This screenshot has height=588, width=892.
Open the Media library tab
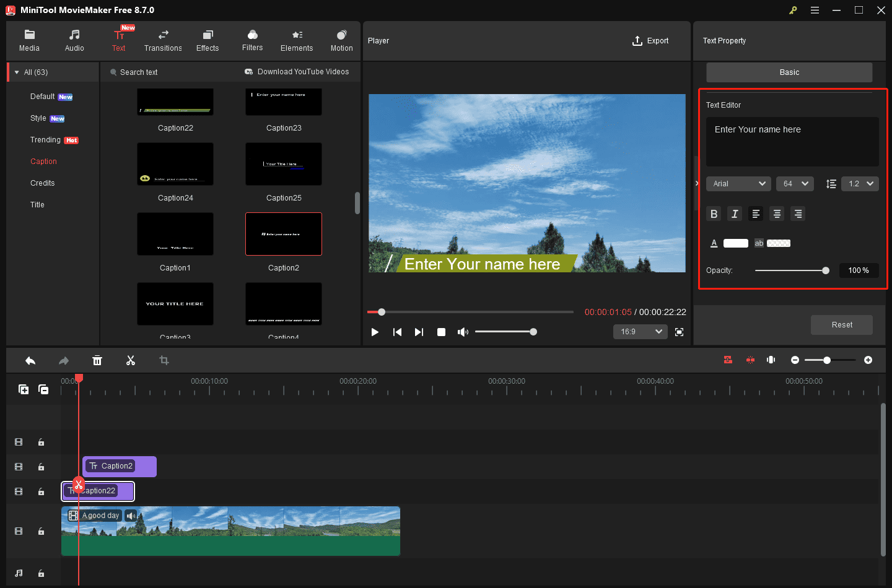coord(29,41)
